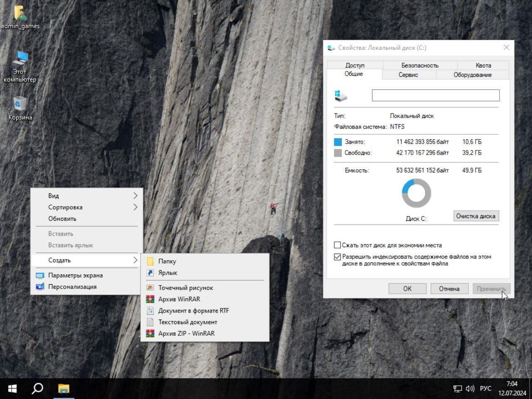Select the Общие tab
The height and width of the screenshot is (399, 532).
(354, 74)
